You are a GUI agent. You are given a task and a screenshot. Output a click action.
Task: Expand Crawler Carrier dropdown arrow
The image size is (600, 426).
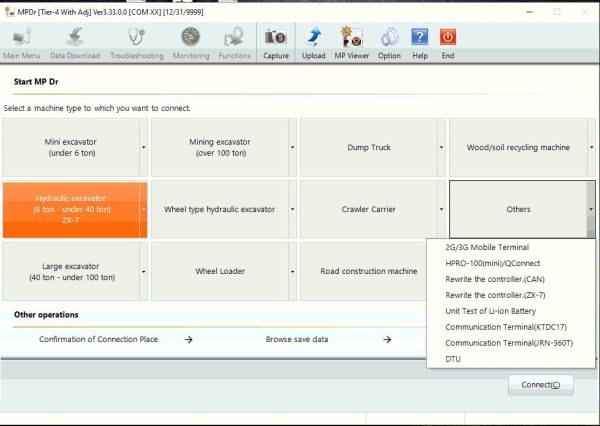click(442, 209)
